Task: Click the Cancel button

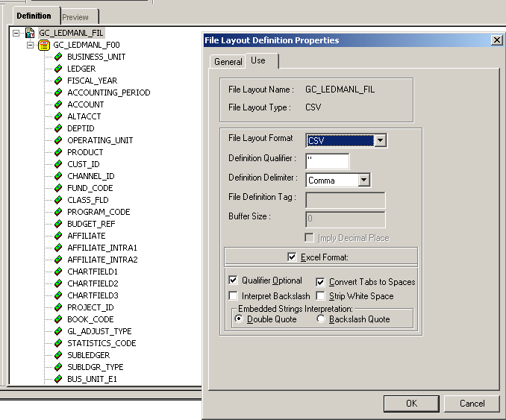Action: [x=472, y=404]
